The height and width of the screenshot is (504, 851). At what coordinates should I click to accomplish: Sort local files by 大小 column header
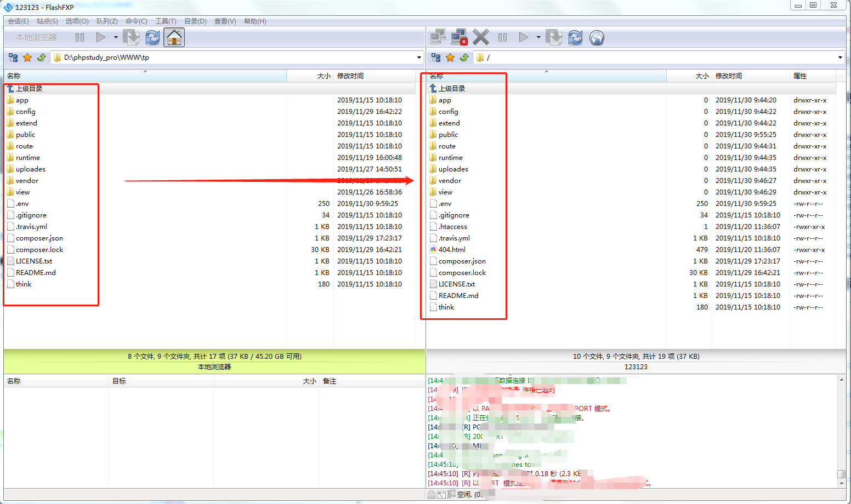[x=310, y=76]
